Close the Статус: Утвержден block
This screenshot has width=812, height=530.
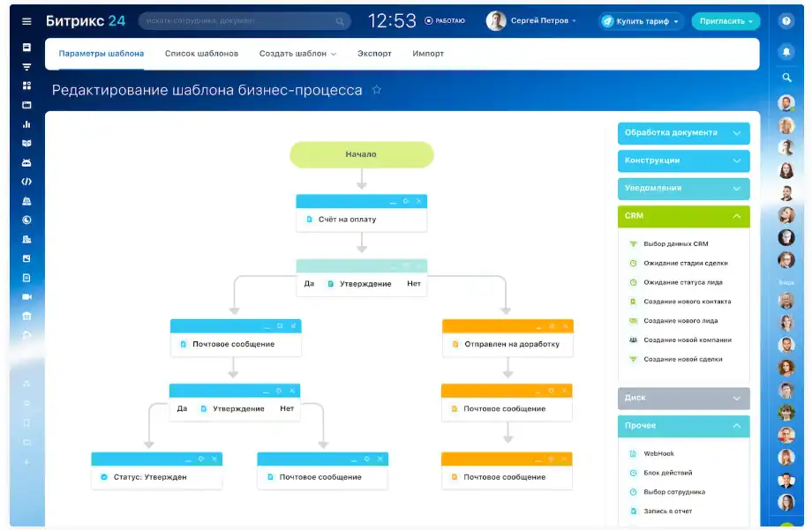[214, 459]
